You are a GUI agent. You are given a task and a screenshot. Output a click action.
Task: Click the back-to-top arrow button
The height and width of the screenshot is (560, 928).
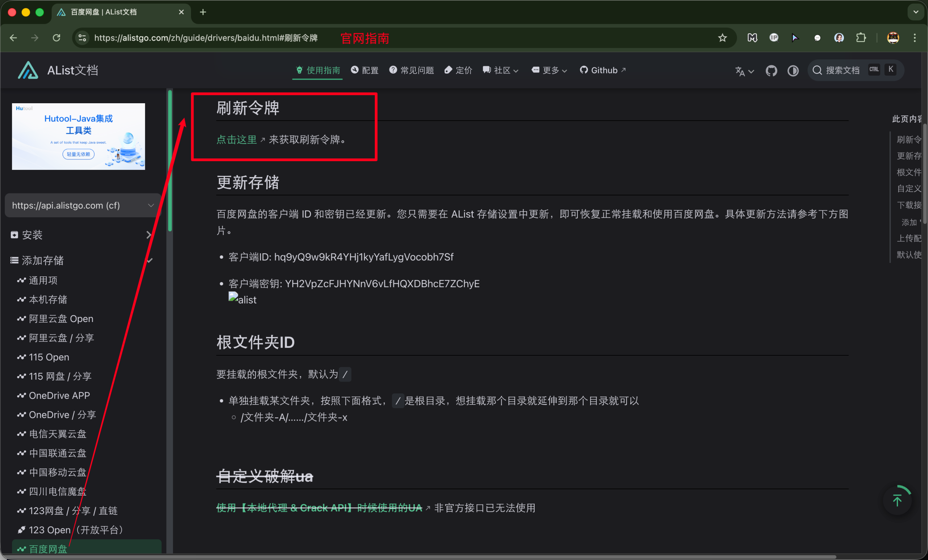coord(897,500)
